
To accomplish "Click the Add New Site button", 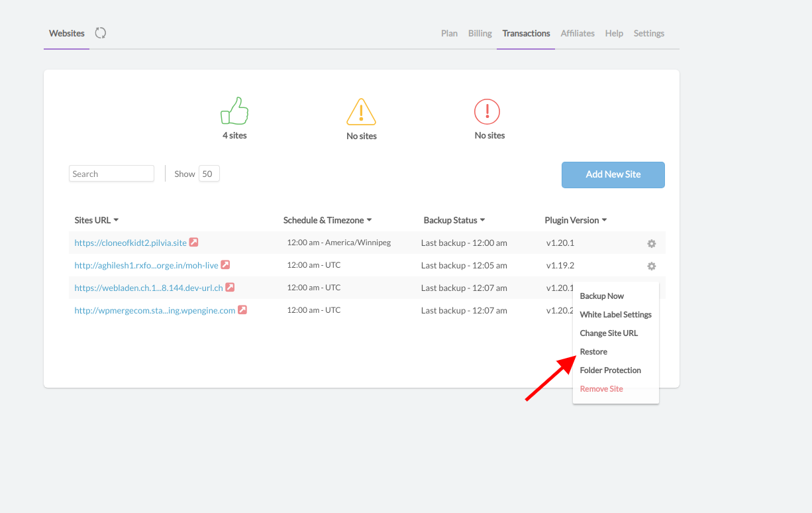I will 612,174.
